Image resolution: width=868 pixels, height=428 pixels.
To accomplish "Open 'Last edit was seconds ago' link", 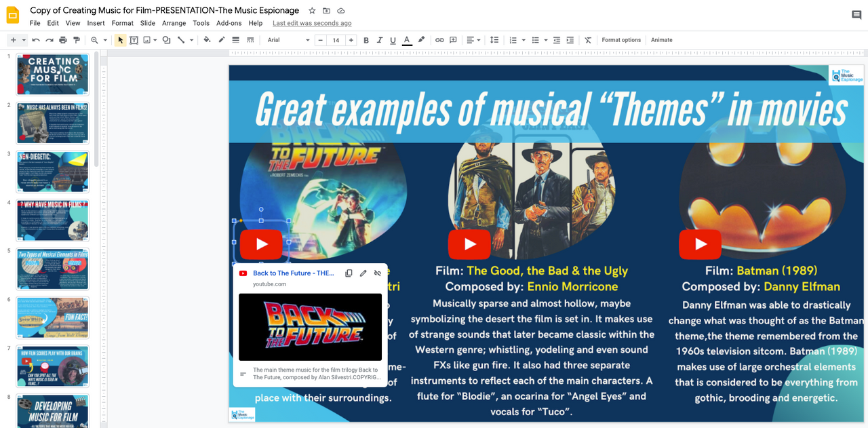I will [x=312, y=23].
